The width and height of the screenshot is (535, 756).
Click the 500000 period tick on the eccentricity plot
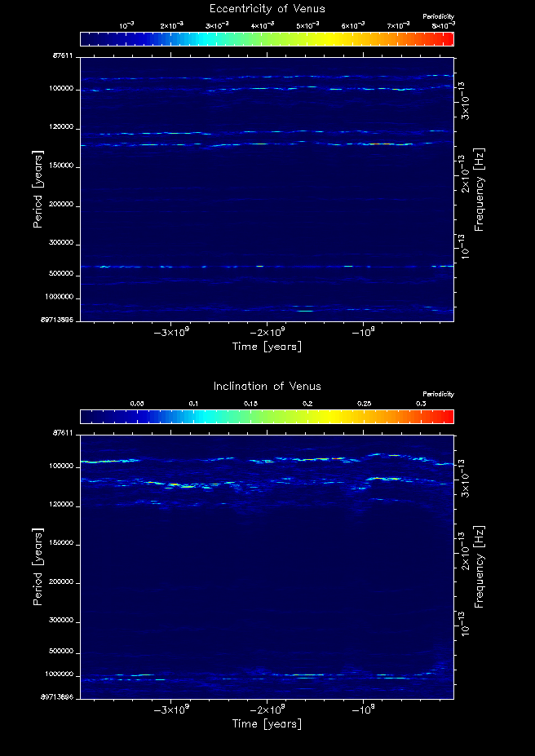tap(60, 274)
